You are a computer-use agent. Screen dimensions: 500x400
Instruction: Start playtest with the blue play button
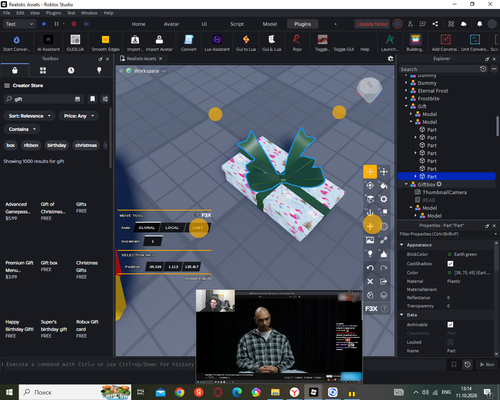click(44, 24)
